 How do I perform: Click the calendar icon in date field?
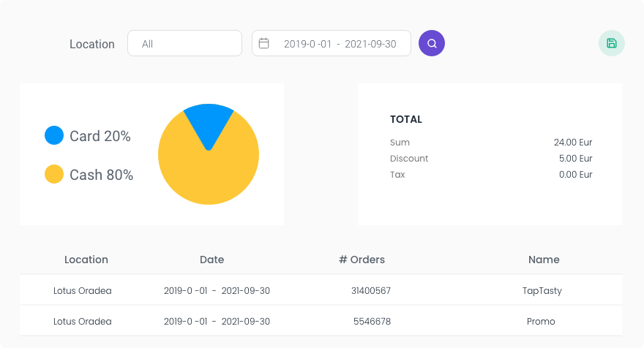[263, 43]
